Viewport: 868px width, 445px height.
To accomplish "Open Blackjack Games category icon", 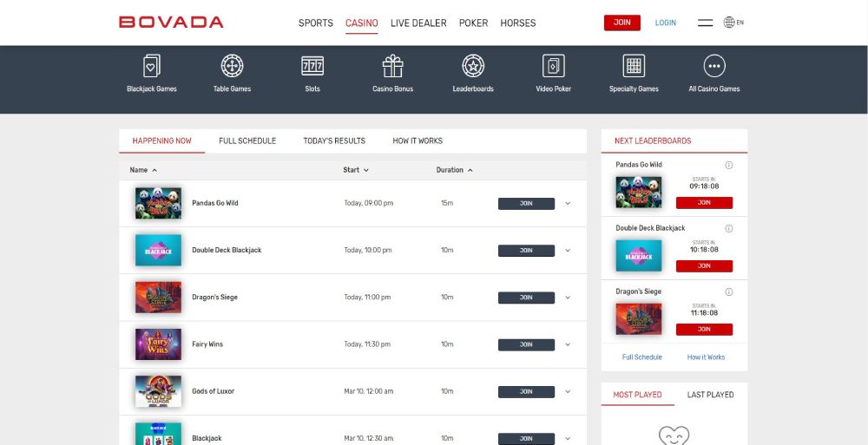I will [152, 66].
